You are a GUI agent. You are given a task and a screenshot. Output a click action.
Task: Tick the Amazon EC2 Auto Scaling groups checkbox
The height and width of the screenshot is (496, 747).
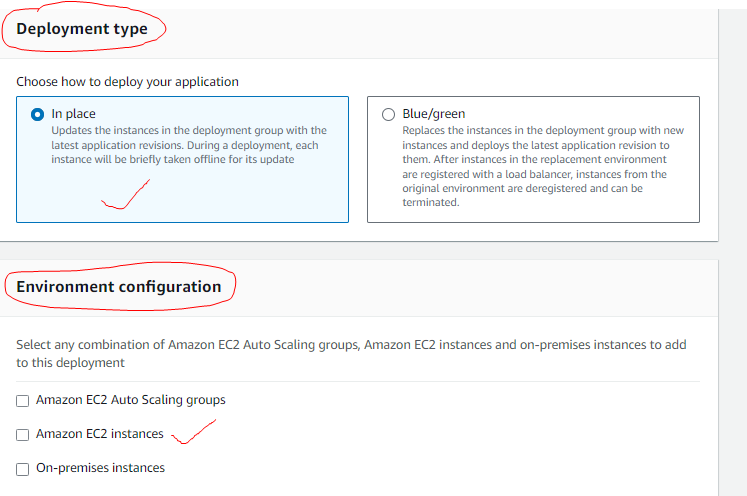tap(22, 401)
